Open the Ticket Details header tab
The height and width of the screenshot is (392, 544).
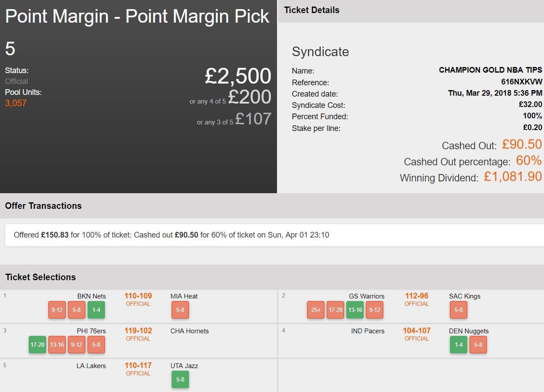312,10
